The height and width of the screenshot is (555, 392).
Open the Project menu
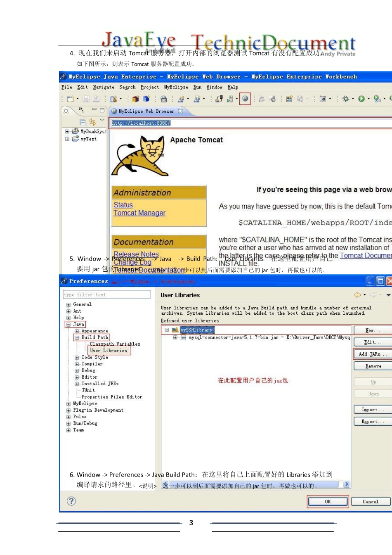click(x=149, y=87)
